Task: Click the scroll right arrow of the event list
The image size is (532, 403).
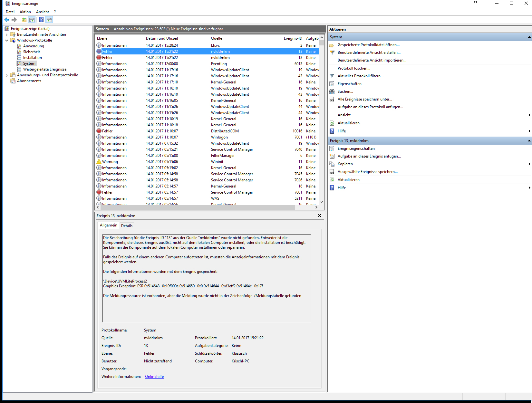Action: [x=316, y=207]
